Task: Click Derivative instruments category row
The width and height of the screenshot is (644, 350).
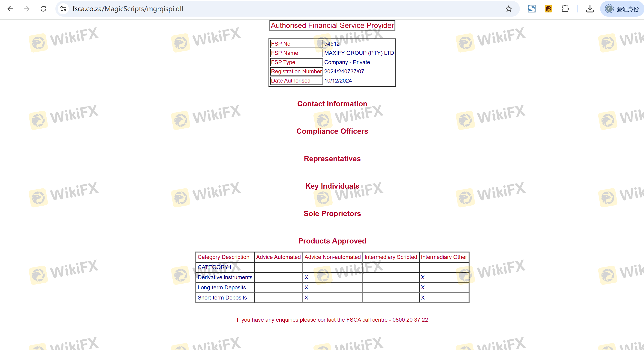Action: click(225, 277)
